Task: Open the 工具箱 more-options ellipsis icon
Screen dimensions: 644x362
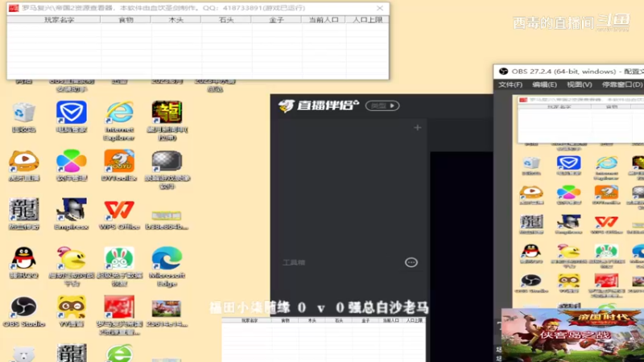Action: pos(411,262)
